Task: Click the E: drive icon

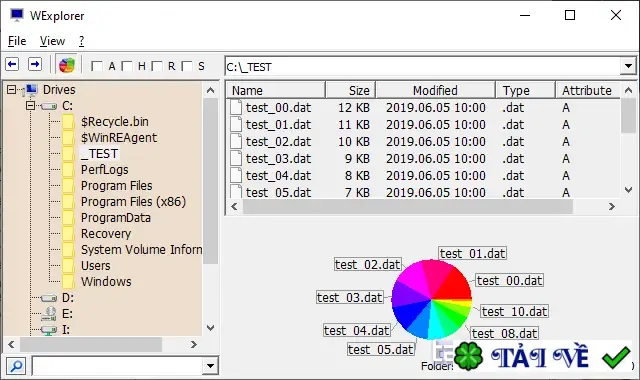Action: click(49, 313)
